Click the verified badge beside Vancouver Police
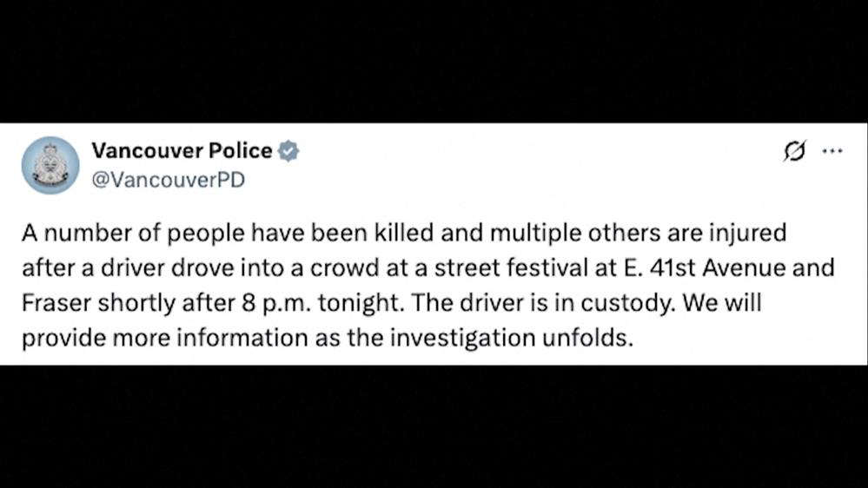Viewport: 868px width, 488px height. [x=288, y=151]
